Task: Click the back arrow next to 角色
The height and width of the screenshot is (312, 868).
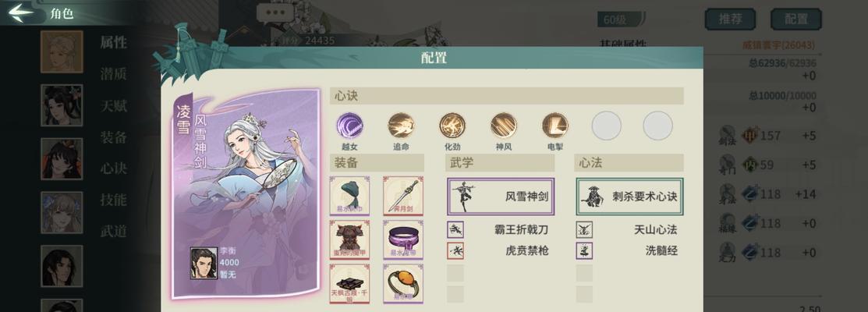Action: pos(21,12)
